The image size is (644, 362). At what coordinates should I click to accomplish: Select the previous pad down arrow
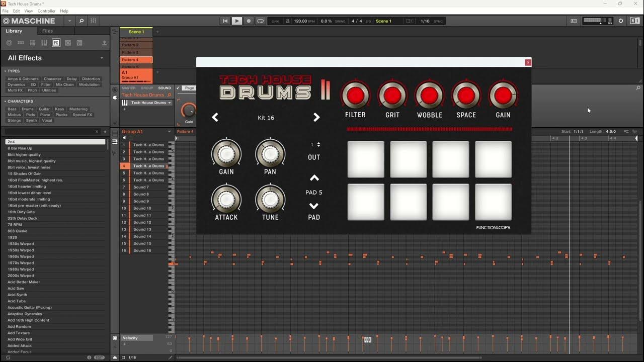(314, 206)
